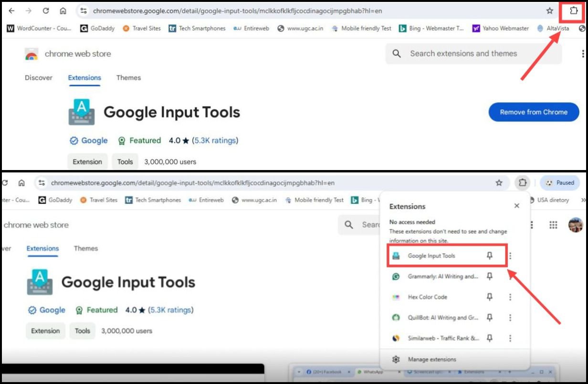Switch to the Themes tab in the lower window
The height and width of the screenshot is (384, 588).
tap(86, 248)
